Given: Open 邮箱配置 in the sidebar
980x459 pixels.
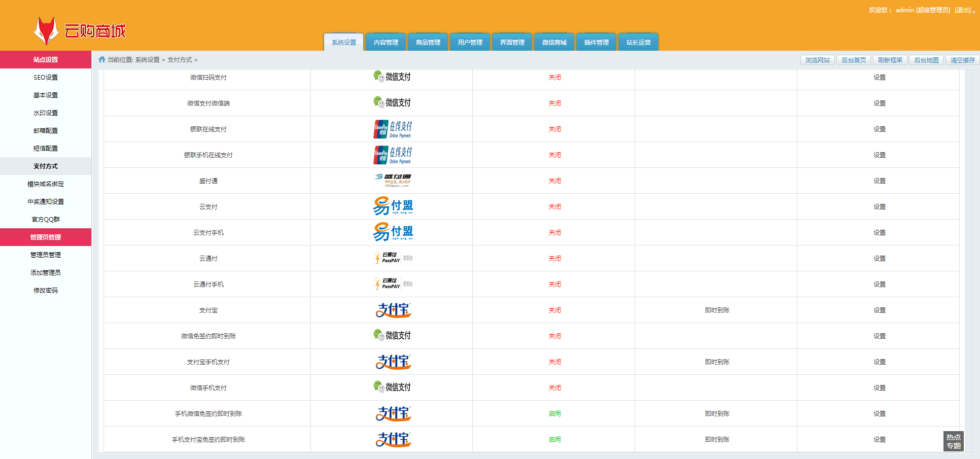Looking at the screenshot, I should click(46, 130).
